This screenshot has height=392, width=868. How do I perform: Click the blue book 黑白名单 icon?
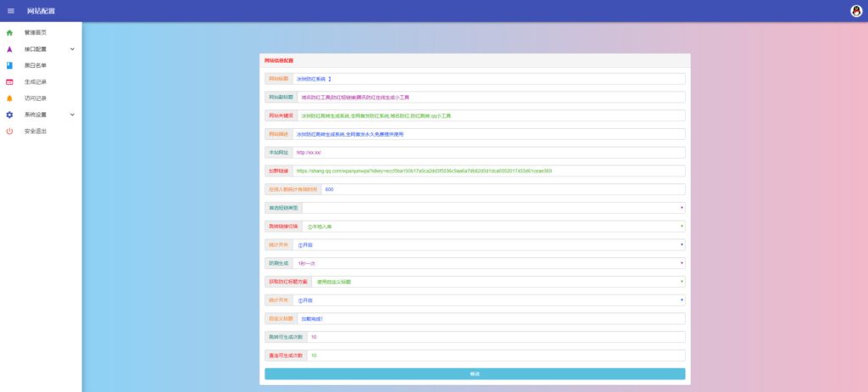pos(9,65)
